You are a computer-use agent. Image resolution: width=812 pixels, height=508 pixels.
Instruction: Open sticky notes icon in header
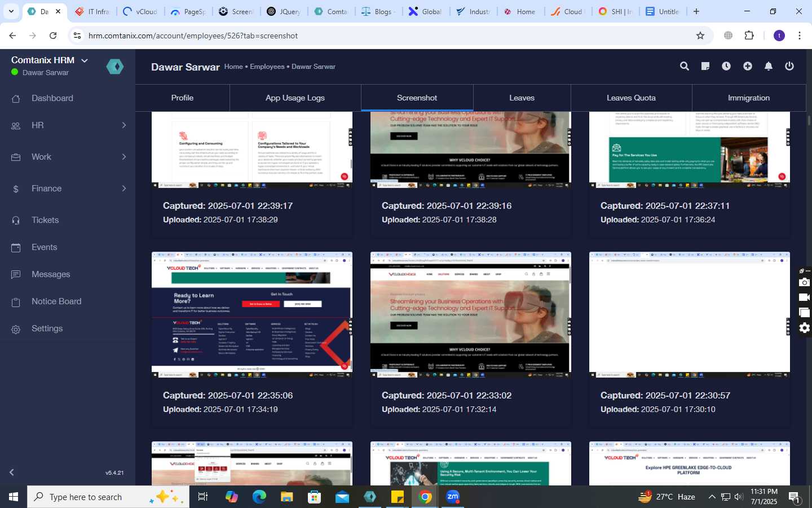705,66
